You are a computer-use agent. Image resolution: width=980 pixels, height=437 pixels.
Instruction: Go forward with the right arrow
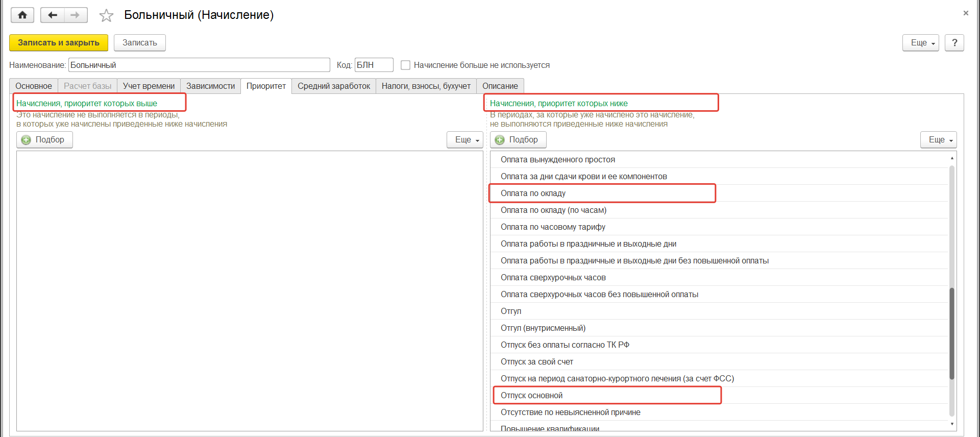tap(75, 15)
